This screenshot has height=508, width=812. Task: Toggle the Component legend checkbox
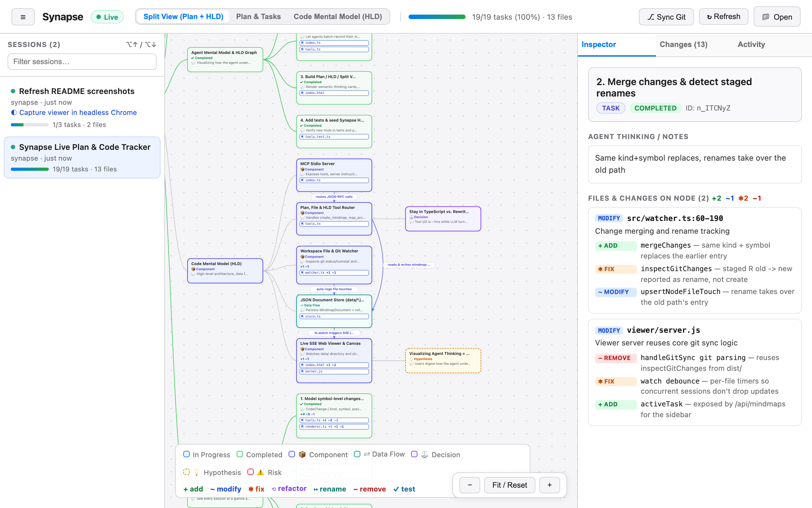click(x=291, y=454)
